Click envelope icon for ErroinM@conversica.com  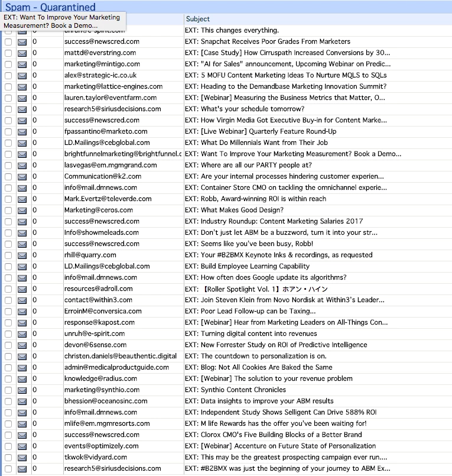(22, 312)
